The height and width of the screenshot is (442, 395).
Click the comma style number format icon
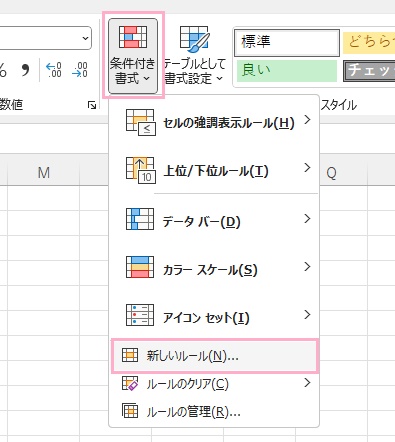(25, 70)
